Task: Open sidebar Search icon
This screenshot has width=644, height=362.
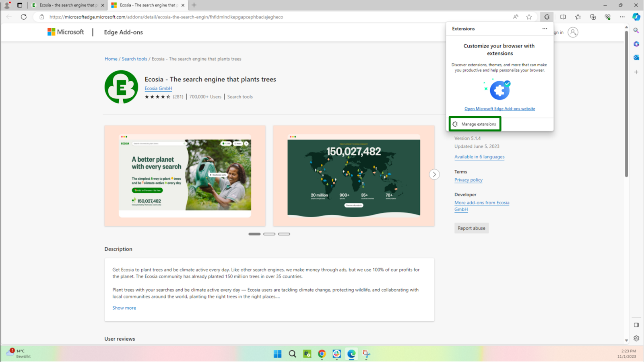Action: pos(636,31)
